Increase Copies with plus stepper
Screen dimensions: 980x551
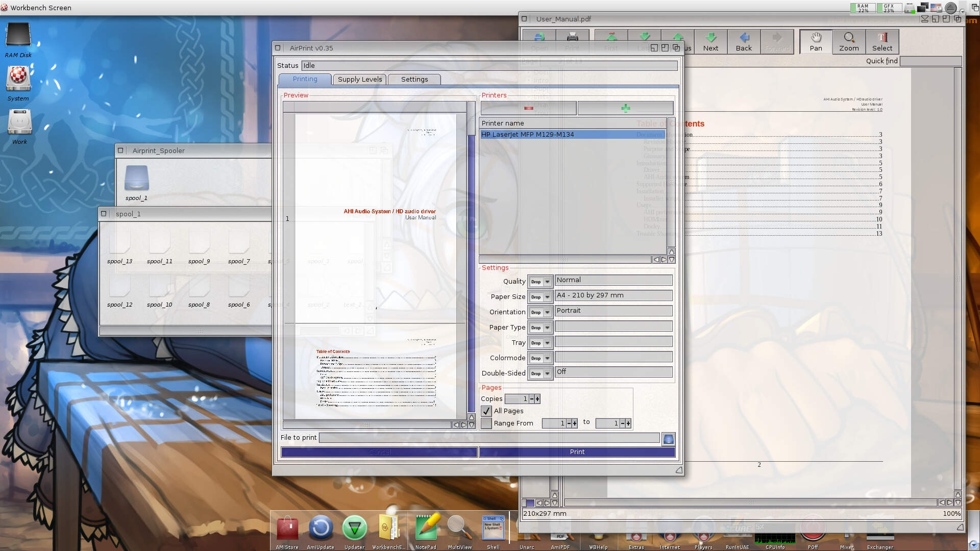pyautogui.click(x=537, y=399)
